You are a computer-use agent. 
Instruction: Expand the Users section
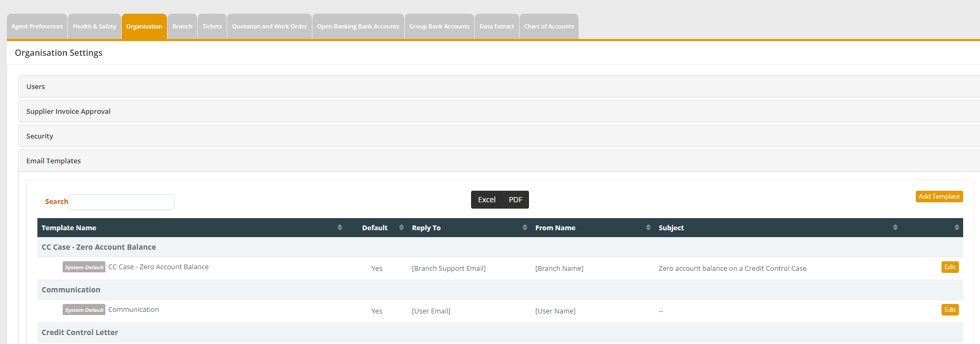(x=499, y=86)
